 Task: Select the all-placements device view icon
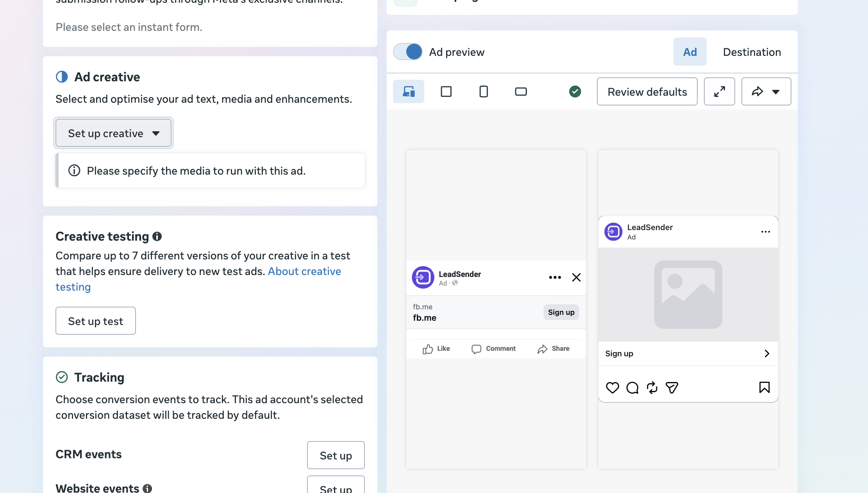pyautogui.click(x=409, y=91)
